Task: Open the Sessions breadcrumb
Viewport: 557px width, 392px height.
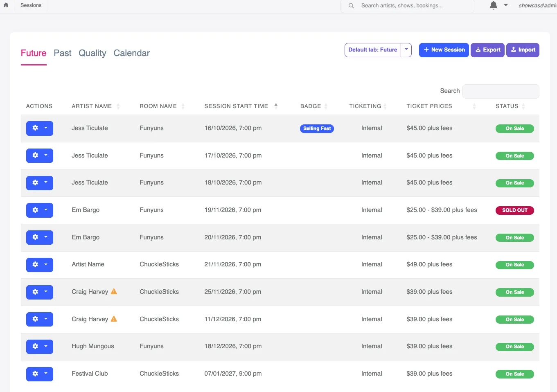Action: (31, 5)
